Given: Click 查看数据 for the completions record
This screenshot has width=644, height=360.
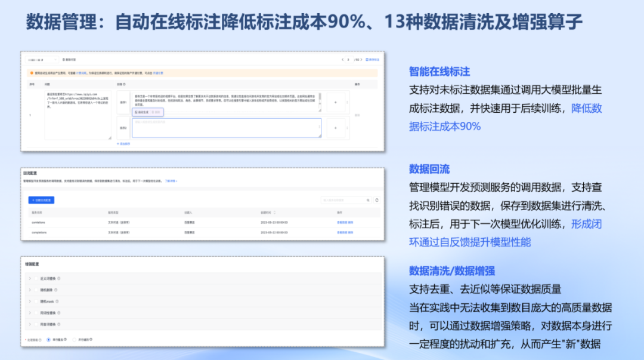Looking at the screenshot, I should [342, 233].
